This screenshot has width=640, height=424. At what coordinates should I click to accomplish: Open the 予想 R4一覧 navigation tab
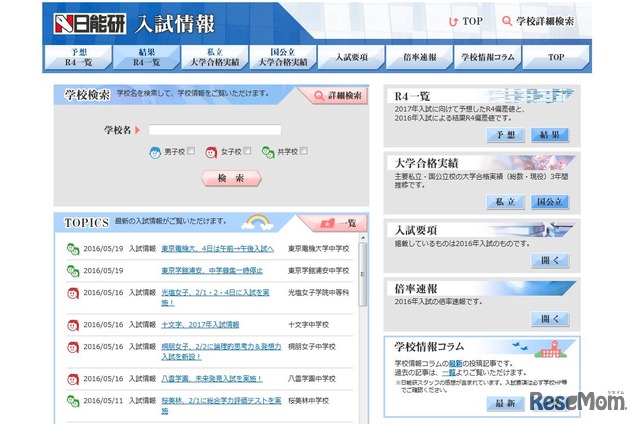tap(78, 57)
